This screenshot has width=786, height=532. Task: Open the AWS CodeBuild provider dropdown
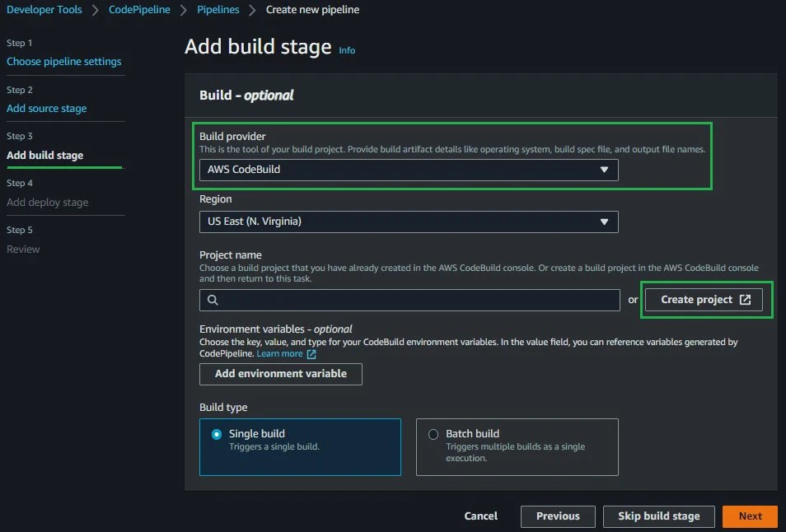point(409,170)
